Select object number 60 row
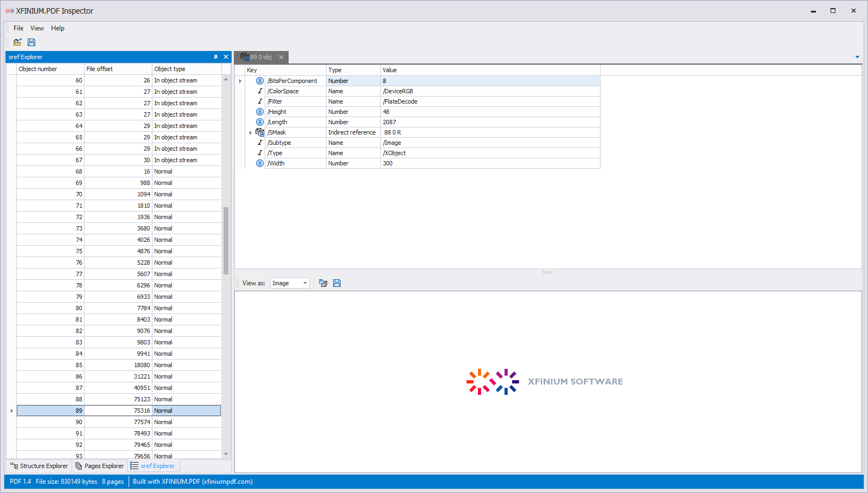The image size is (868, 493). coord(119,80)
